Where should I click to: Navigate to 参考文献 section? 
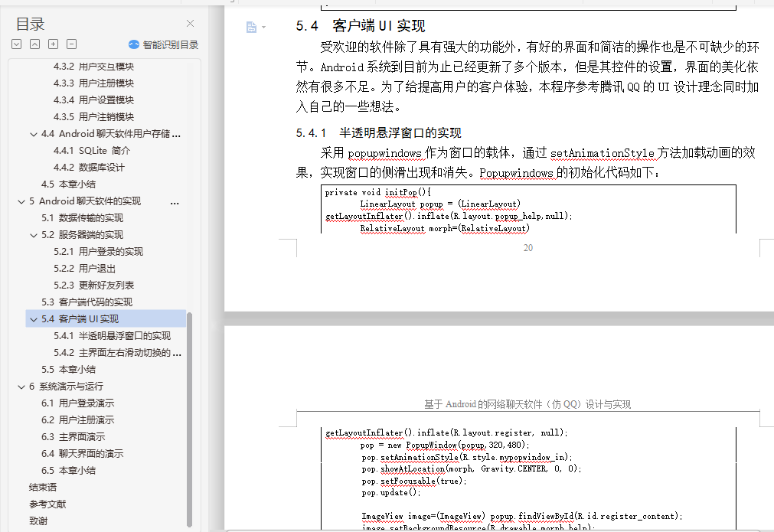47,504
